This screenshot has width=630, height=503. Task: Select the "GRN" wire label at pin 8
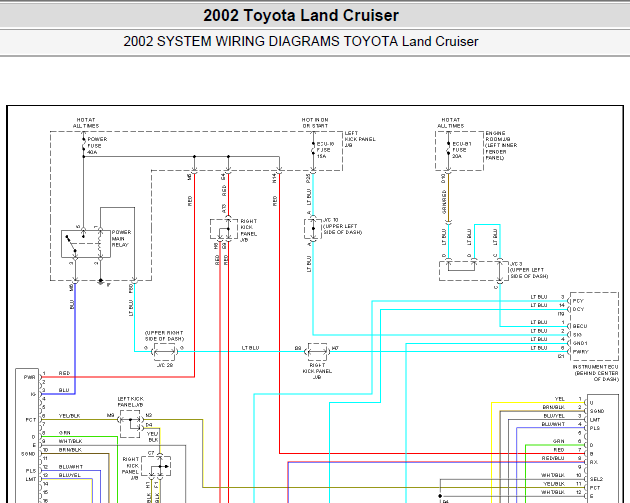pos(64,433)
